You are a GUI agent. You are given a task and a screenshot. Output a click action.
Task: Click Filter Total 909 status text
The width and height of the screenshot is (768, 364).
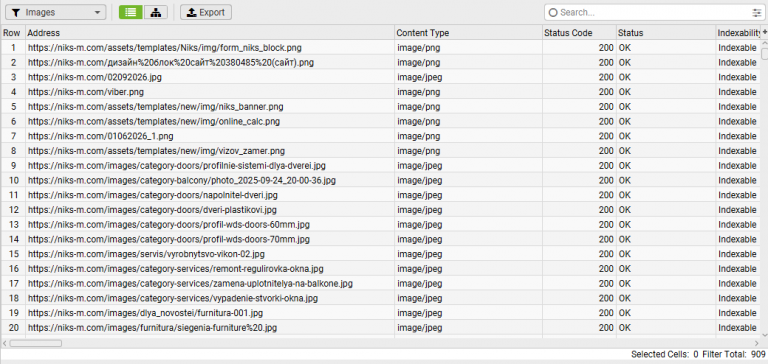pyautogui.click(x=734, y=354)
